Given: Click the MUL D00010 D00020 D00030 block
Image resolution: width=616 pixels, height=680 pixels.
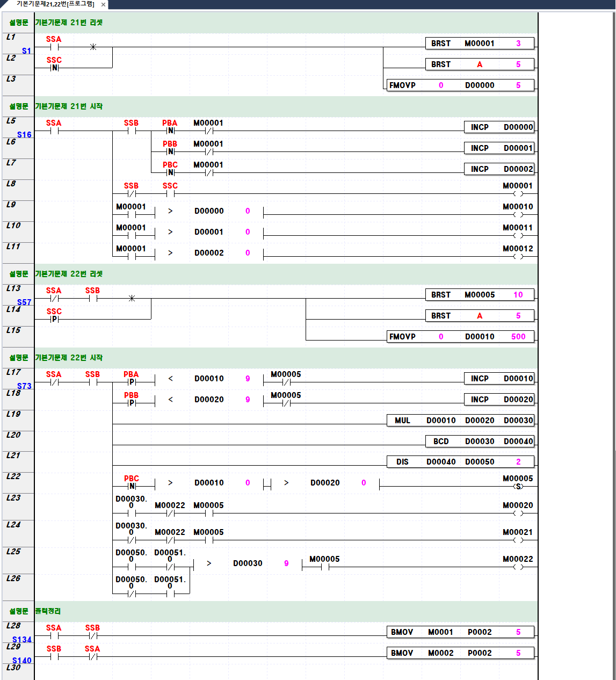Looking at the screenshot, I should click(x=460, y=421).
